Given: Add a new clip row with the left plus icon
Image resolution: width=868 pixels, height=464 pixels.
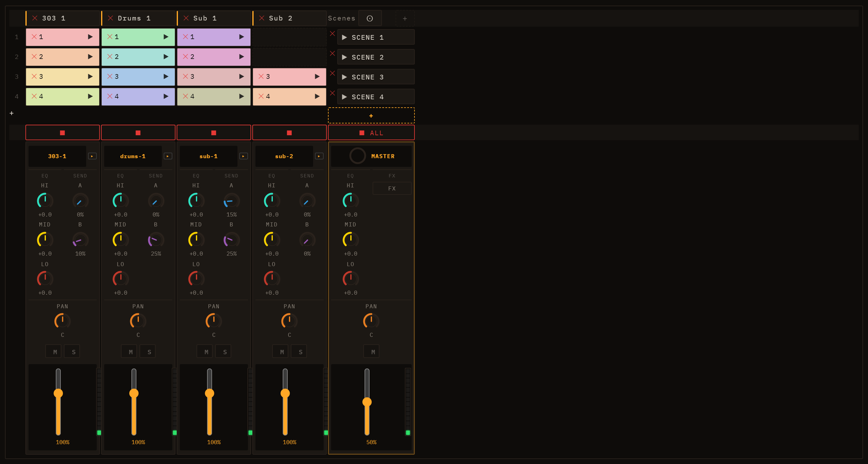Looking at the screenshot, I should (x=11, y=113).
